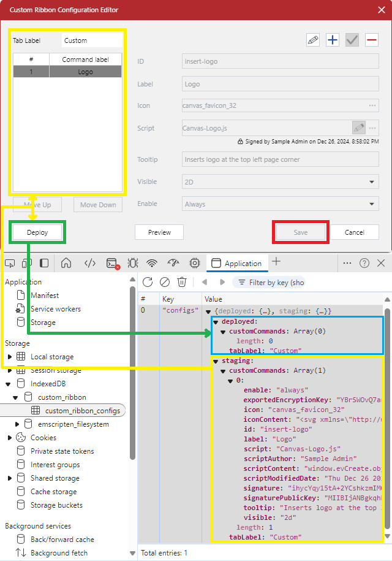
Task: Open the DevTools Console panel icon
Action: coord(111,264)
